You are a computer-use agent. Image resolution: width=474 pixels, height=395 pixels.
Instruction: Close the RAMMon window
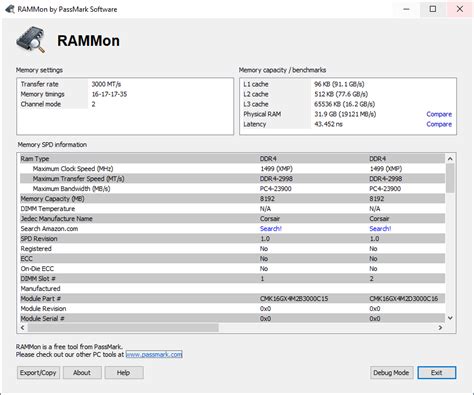(460, 9)
